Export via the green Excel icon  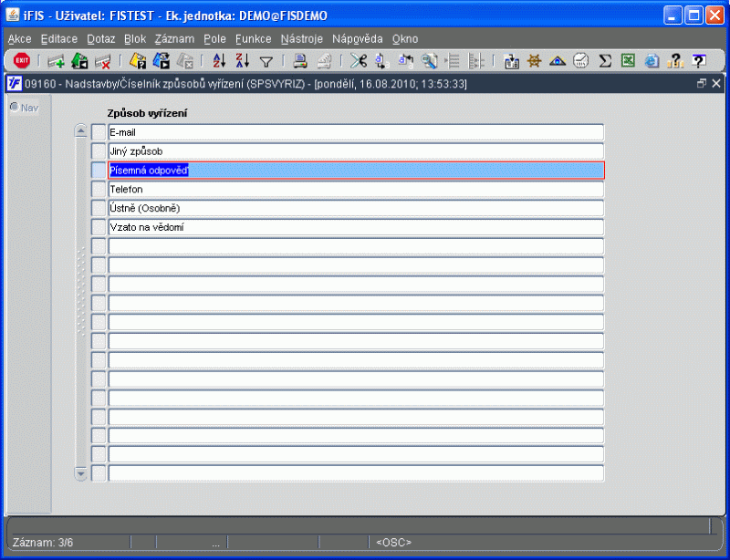pyautogui.click(x=628, y=61)
